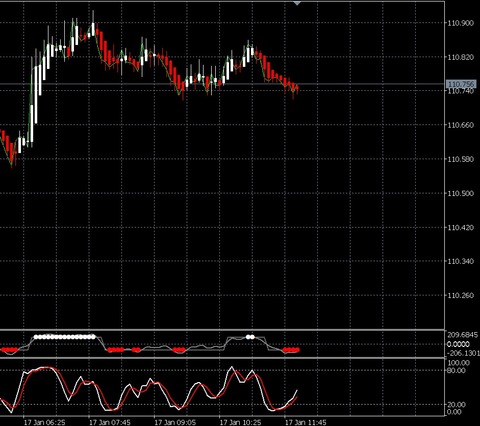Click the chart shift triangle marker
The width and height of the screenshot is (480, 426).
click(297, 3)
